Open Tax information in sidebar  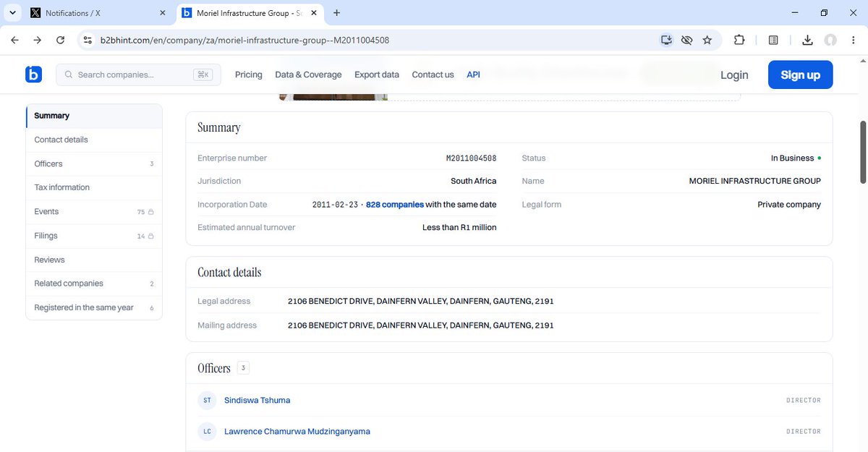94,187
